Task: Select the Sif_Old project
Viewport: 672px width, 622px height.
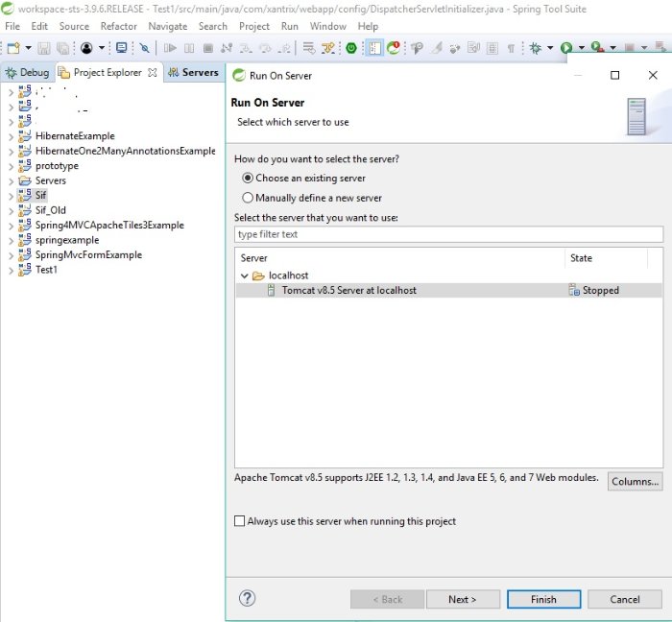Action: coord(51,210)
